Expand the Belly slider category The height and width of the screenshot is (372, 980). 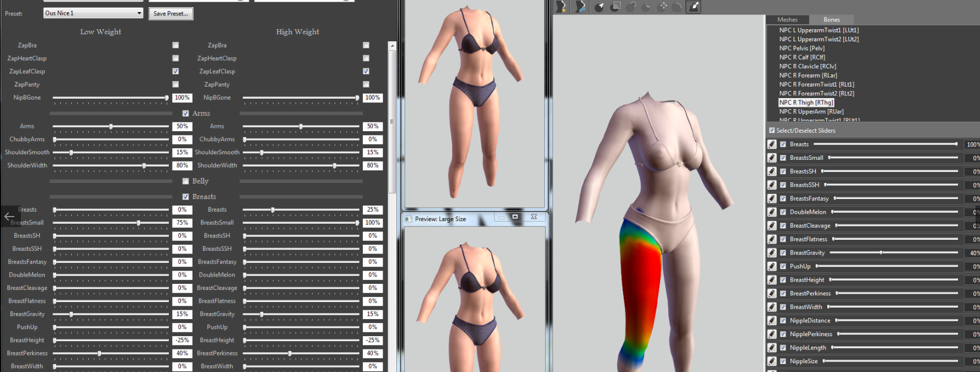[186, 181]
